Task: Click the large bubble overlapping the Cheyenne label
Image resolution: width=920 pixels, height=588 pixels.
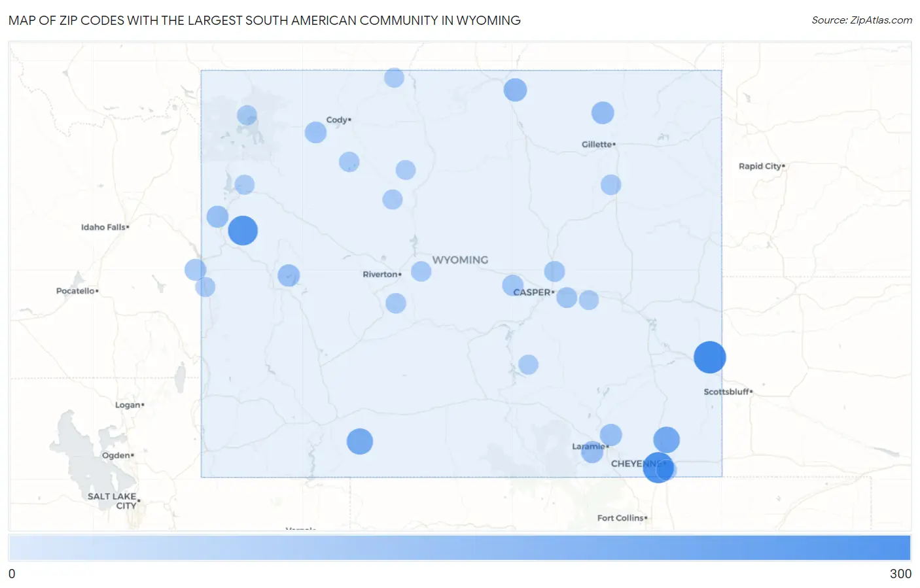Action: (x=658, y=468)
